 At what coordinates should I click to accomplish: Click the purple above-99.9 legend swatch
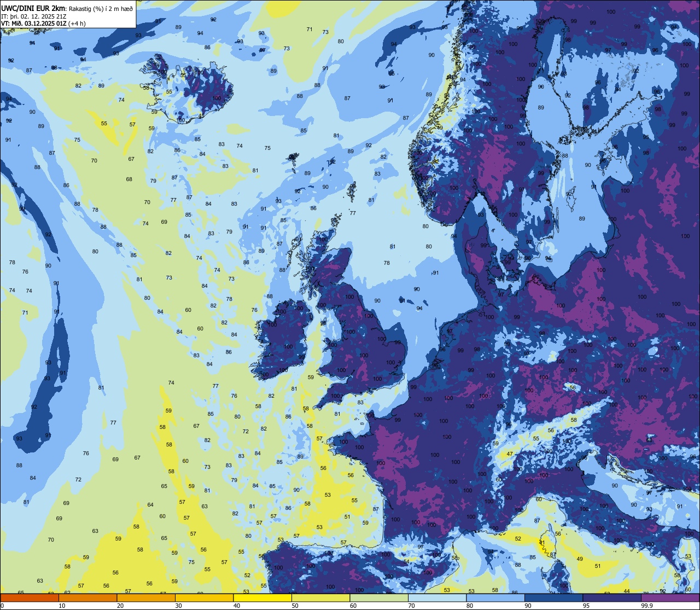tap(670, 597)
